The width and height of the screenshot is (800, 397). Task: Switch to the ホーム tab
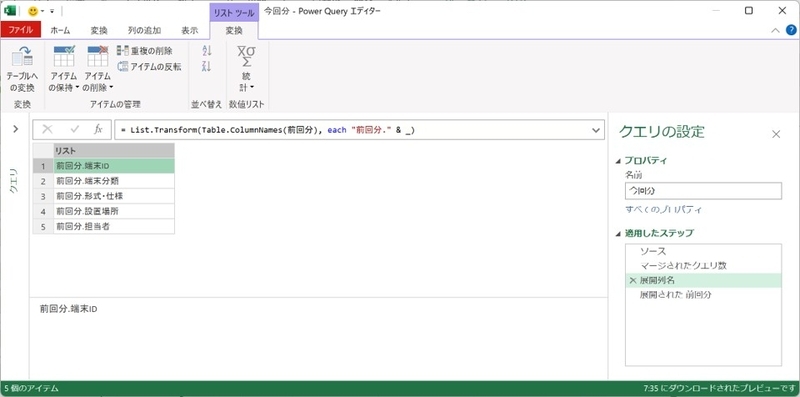coord(60,30)
